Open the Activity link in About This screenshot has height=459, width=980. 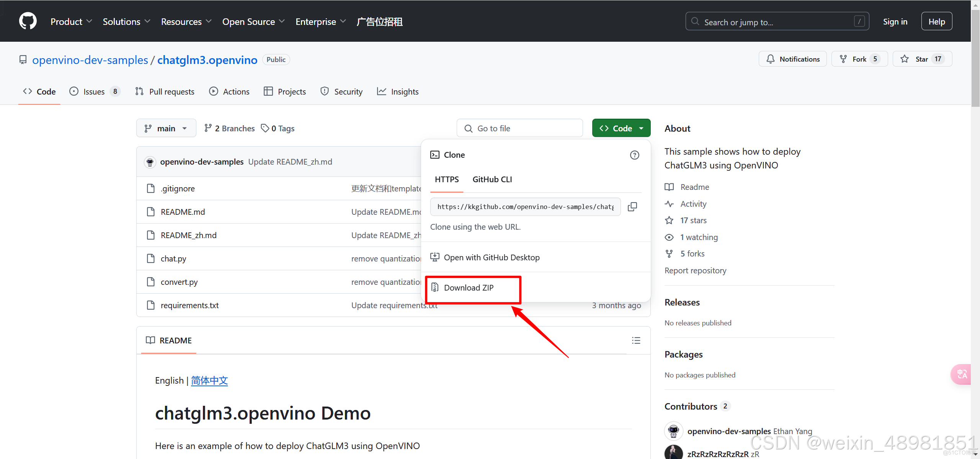pos(686,204)
